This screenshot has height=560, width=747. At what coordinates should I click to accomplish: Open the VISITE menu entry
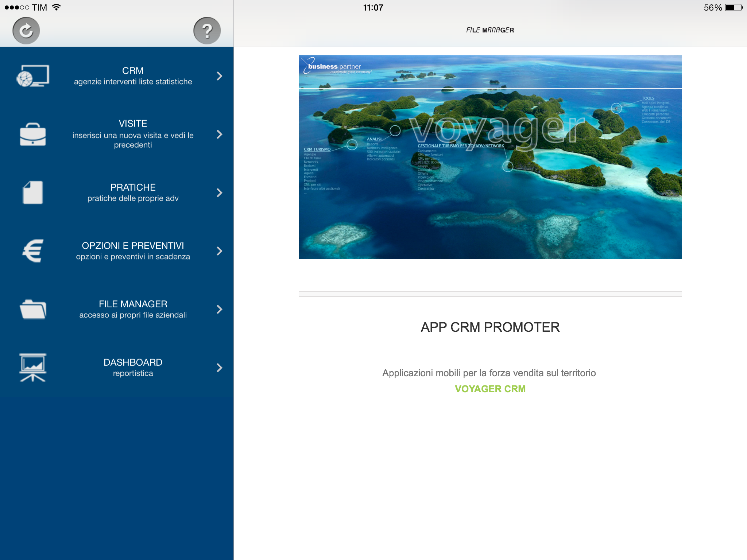point(117,134)
